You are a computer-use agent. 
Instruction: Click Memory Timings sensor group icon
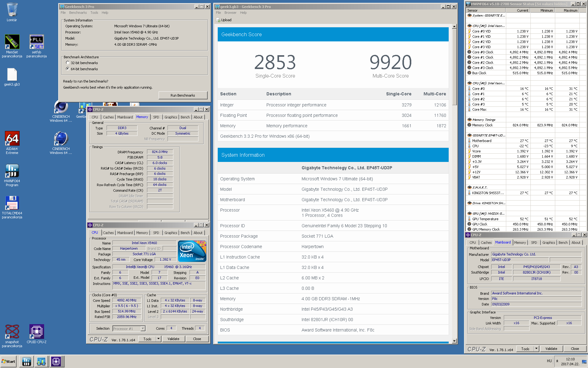tap(469, 120)
